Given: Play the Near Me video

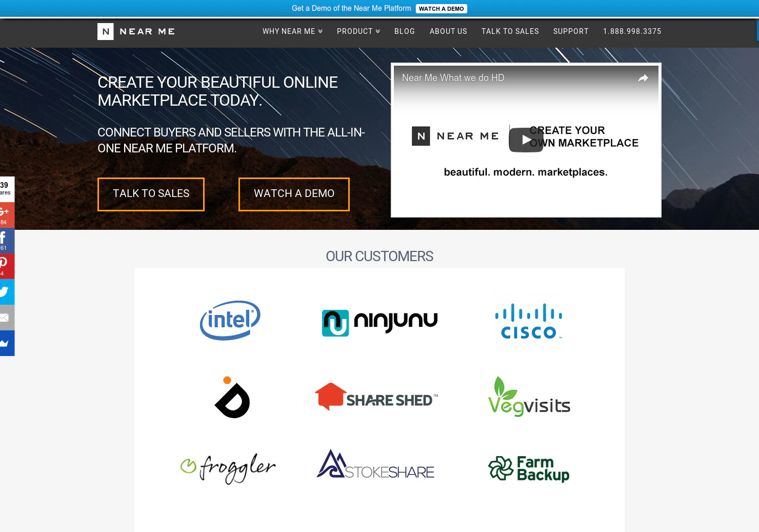Looking at the screenshot, I should pyautogui.click(x=526, y=140).
